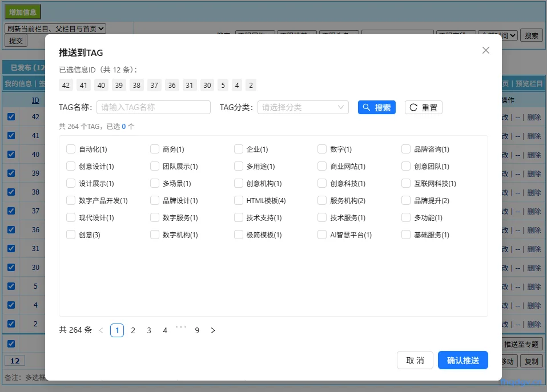
Task: Jump to page 9 of the tags
Action: pos(197,330)
